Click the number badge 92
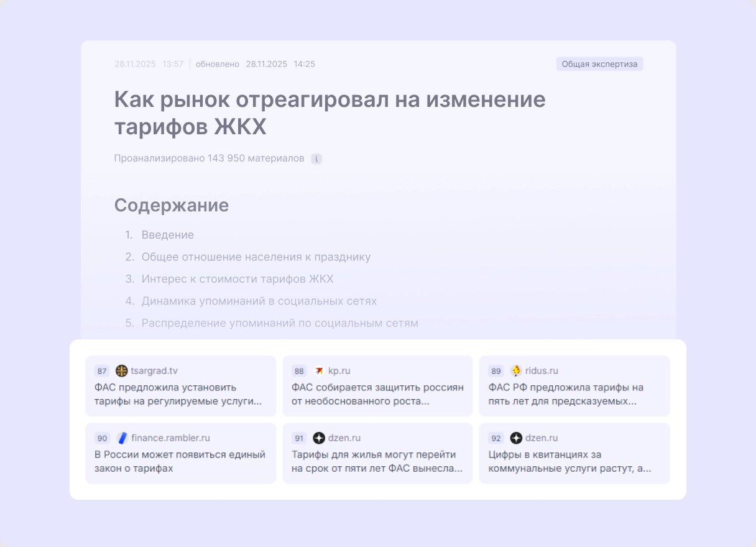This screenshot has height=547, width=756. (496, 438)
